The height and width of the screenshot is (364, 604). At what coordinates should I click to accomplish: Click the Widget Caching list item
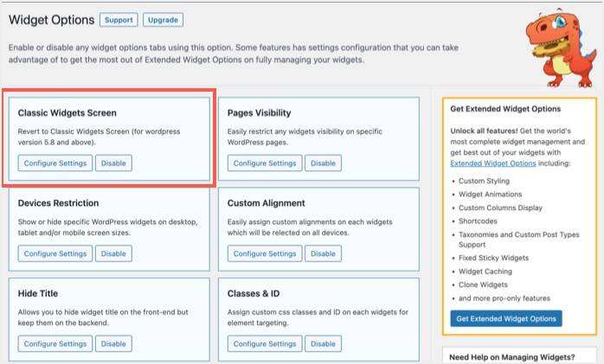485,271
